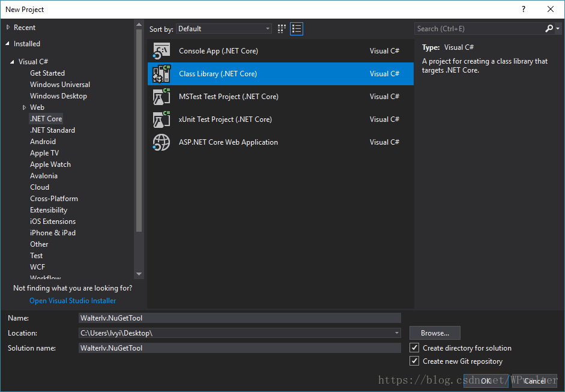This screenshot has width=565, height=392.
Task: Close the New Project dialog
Action: (x=551, y=10)
